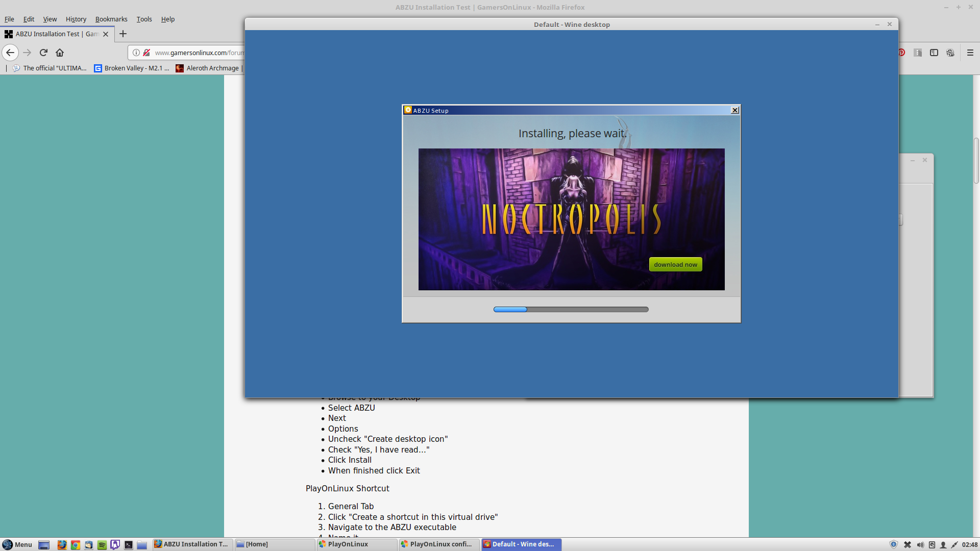Toggle the Firefox sidebar icon
The width and height of the screenshot is (980, 551).
[934, 53]
